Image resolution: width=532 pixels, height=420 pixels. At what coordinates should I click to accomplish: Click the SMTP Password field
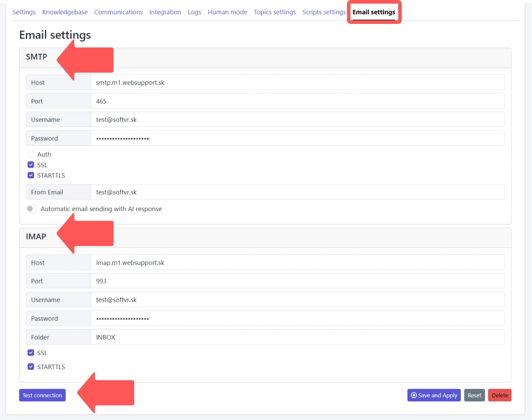[x=298, y=138]
